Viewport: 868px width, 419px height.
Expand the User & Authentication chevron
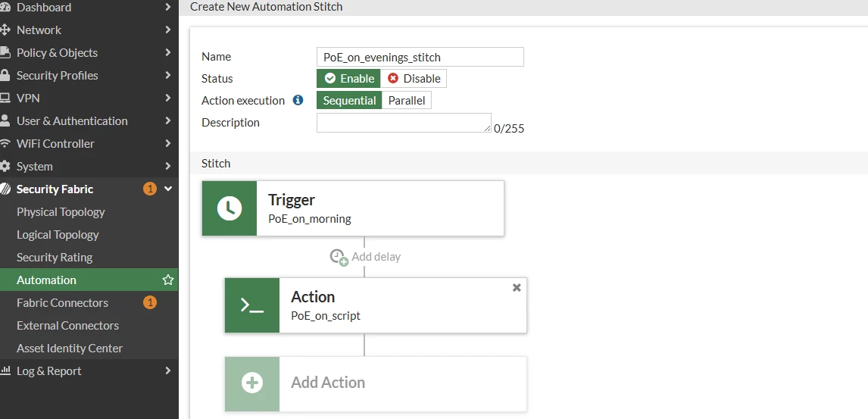pos(167,120)
